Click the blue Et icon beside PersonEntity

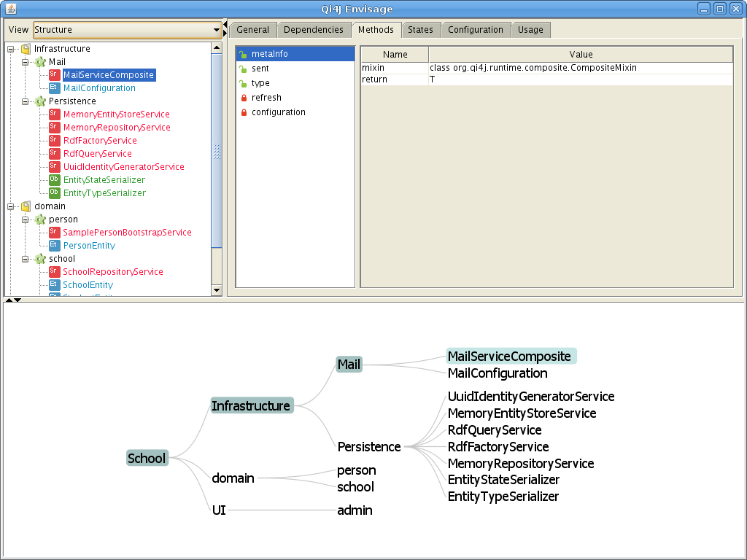pos(54,246)
